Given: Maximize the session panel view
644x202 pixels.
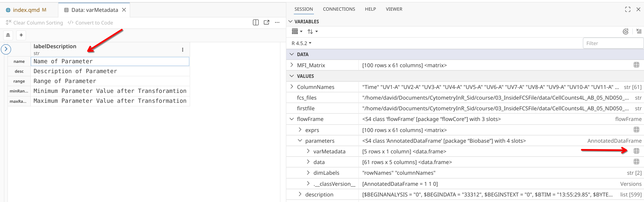Looking at the screenshot, I should (x=627, y=9).
